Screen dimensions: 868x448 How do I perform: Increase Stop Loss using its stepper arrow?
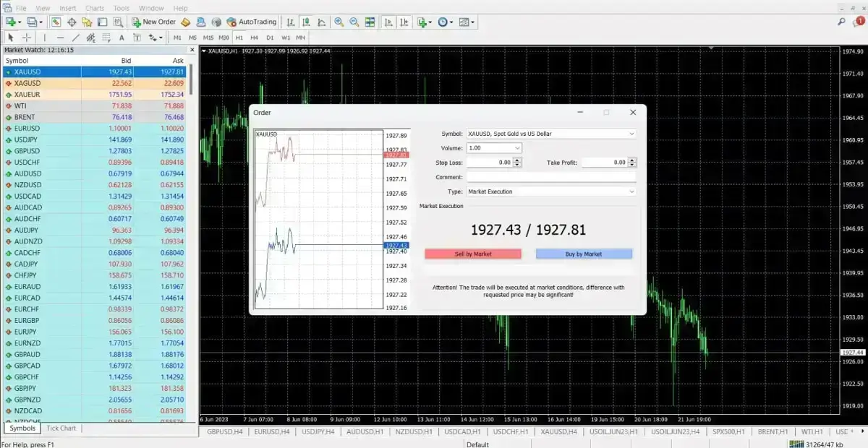tap(516, 160)
